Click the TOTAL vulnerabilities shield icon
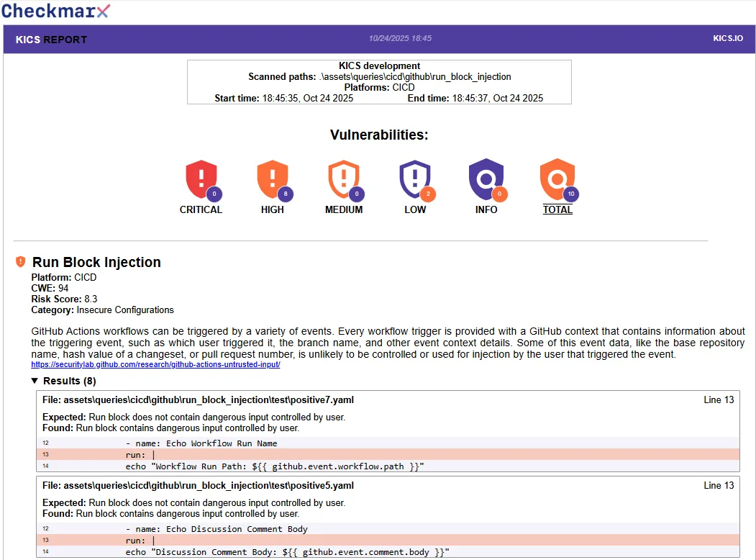 pos(557,178)
